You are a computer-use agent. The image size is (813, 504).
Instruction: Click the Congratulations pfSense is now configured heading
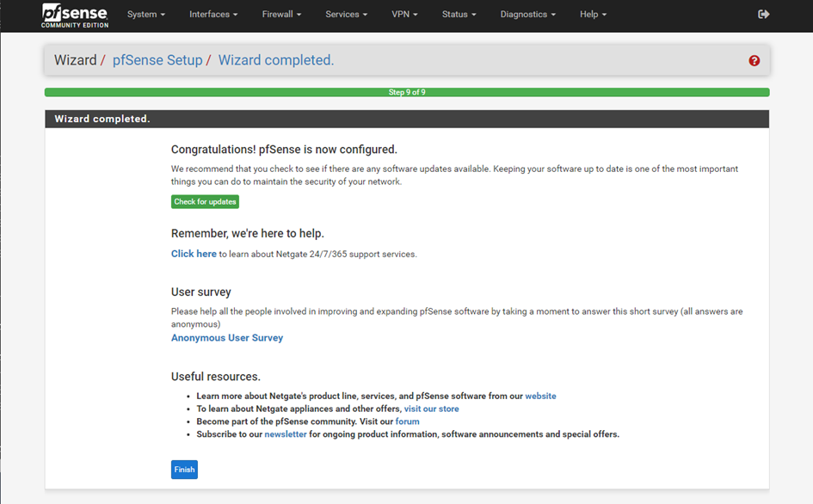(284, 150)
